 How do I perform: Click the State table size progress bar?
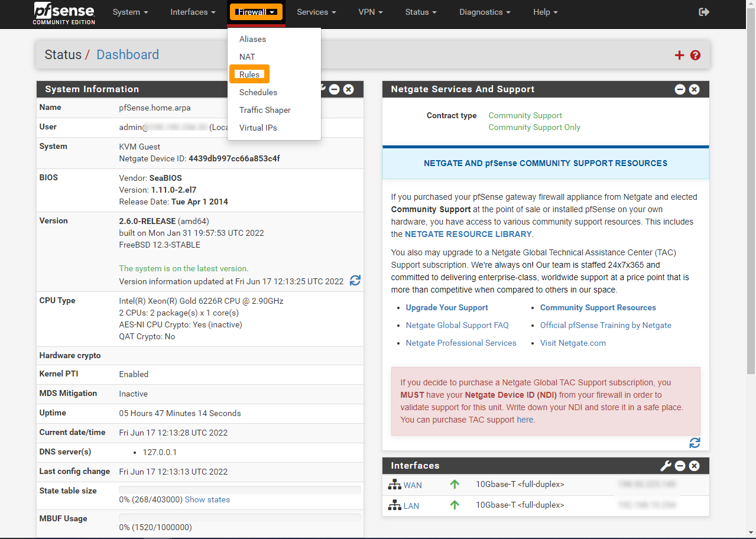pyautogui.click(x=239, y=489)
